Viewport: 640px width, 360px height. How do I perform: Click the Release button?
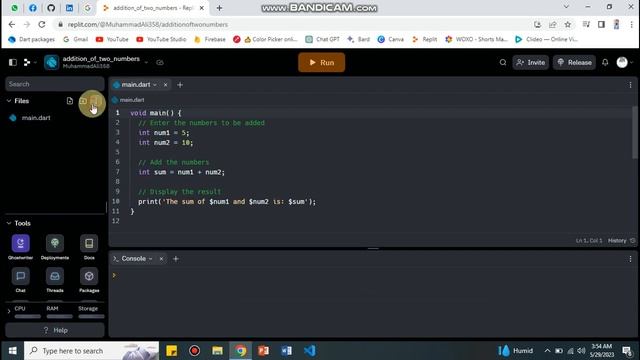click(x=574, y=62)
